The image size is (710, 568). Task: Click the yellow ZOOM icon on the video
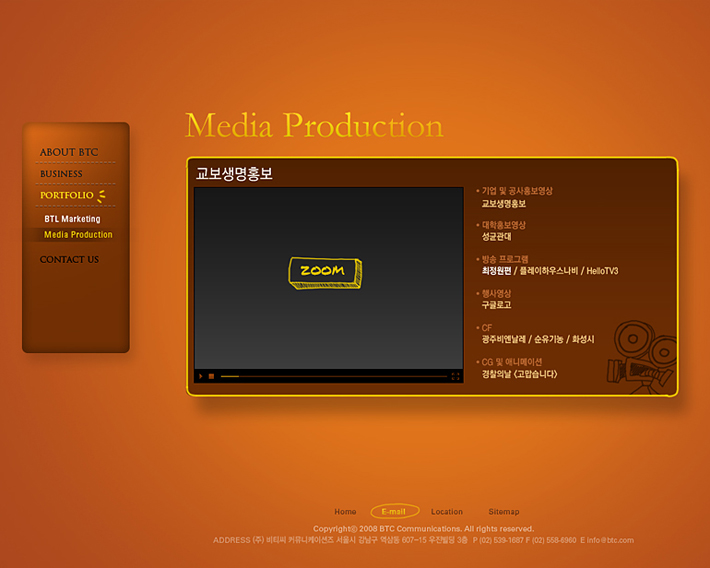pyautogui.click(x=324, y=272)
